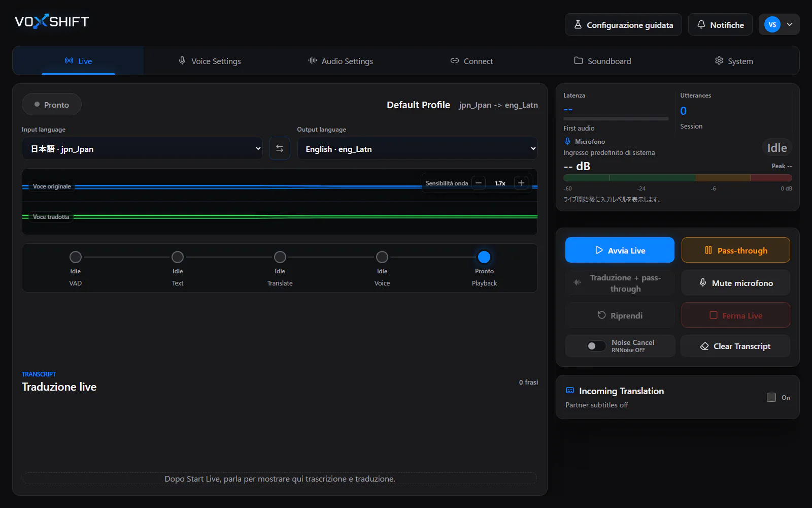
Task: Click the Default Profile name
Action: point(418,105)
